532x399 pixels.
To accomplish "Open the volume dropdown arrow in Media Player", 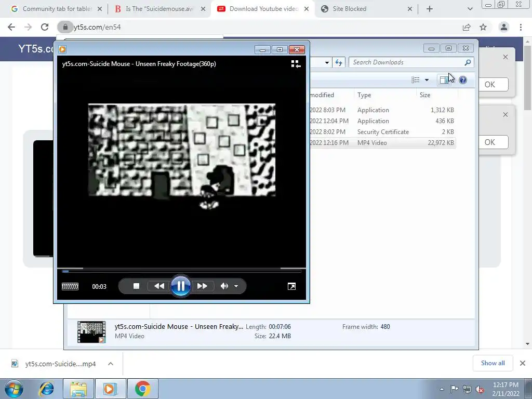I will coord(236,286).
